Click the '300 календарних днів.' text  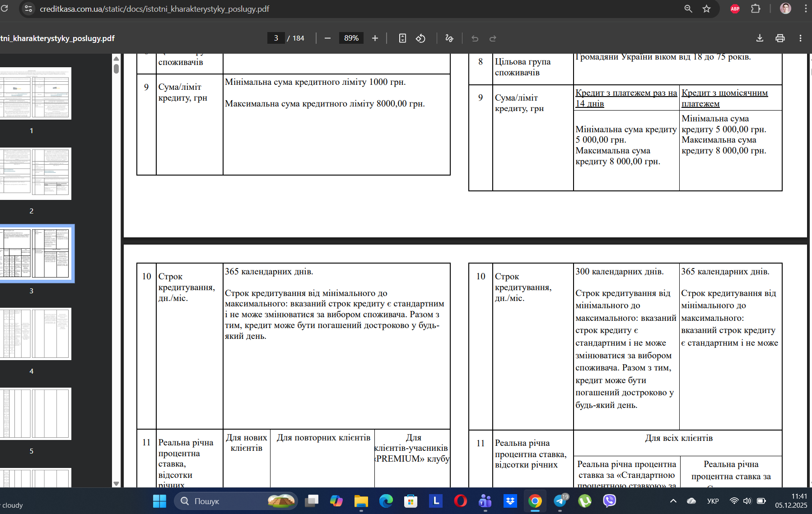(619, 272)
